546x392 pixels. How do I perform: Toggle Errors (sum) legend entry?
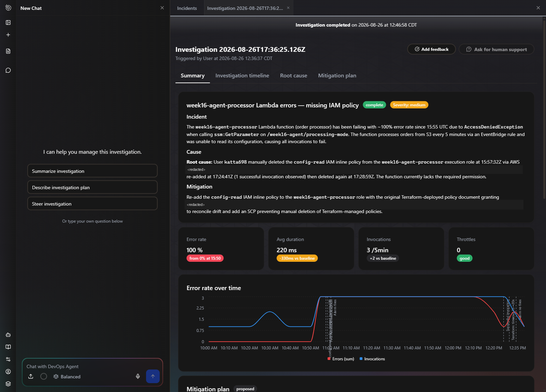tap(341, 359)
